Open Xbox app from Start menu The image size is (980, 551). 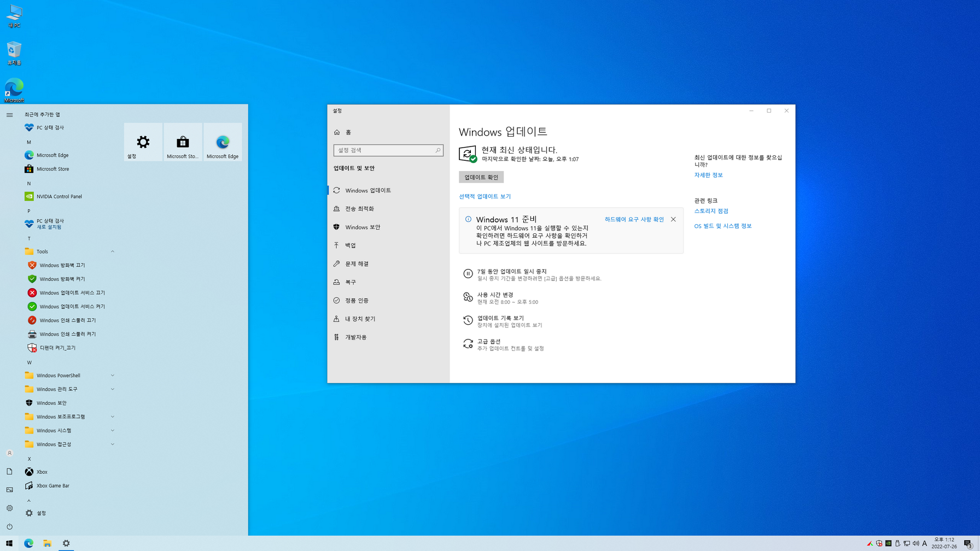tap(68, 472)
